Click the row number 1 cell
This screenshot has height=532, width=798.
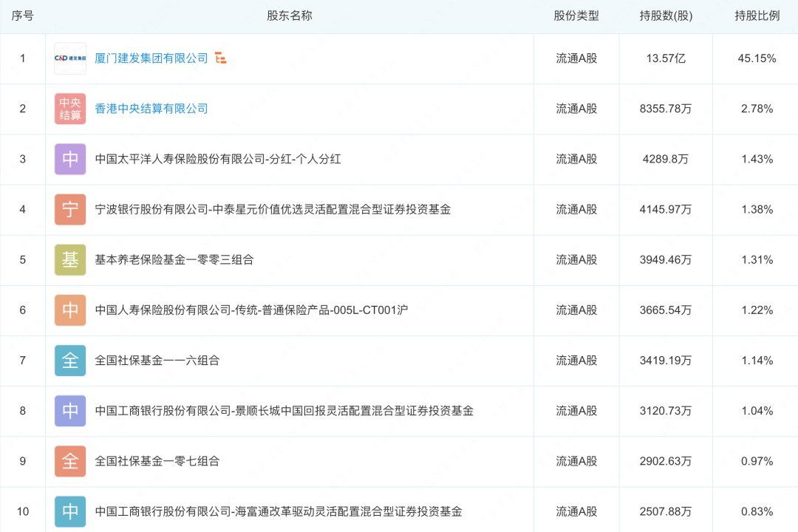(22, 58)
